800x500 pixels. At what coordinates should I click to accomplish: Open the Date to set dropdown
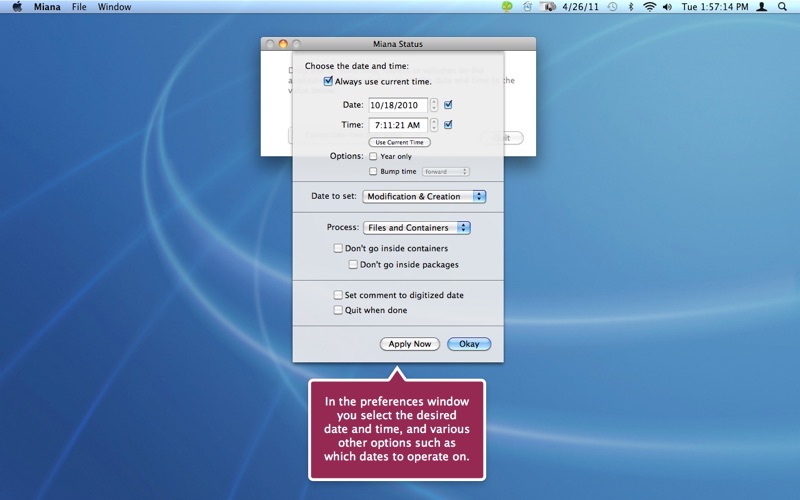tap(424, 196)
